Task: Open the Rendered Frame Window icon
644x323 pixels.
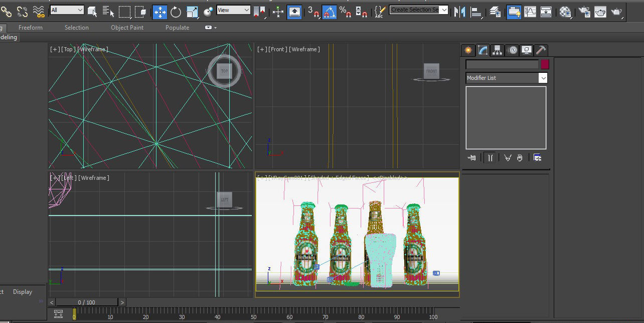Action: click(600, 12)
